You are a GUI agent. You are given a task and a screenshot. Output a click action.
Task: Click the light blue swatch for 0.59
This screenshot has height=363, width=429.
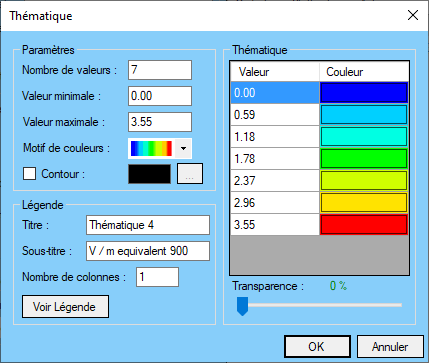point(364,115)
